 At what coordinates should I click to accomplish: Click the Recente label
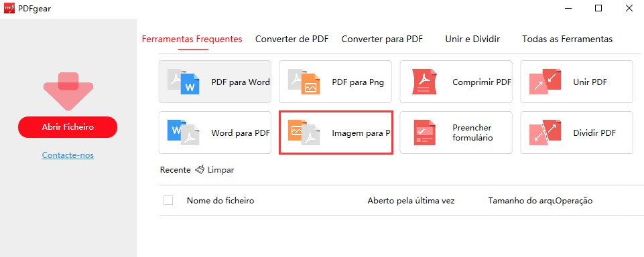[176, 170]
